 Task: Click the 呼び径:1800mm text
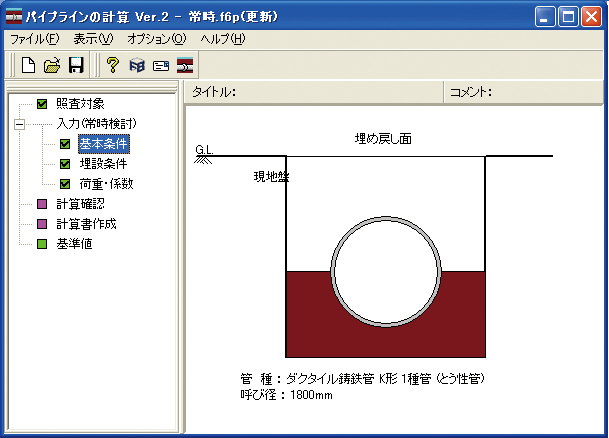pyautogui.click(x=286, y=395)
